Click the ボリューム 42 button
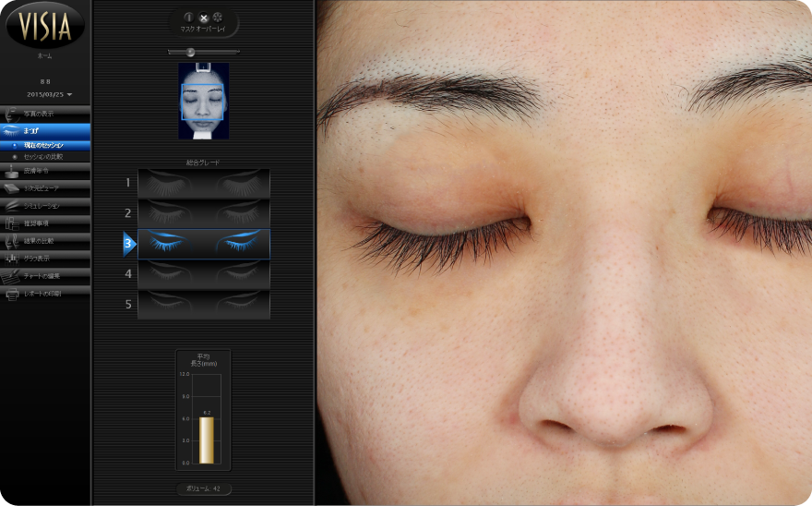 pyautogui.click(x=203, y=489)
